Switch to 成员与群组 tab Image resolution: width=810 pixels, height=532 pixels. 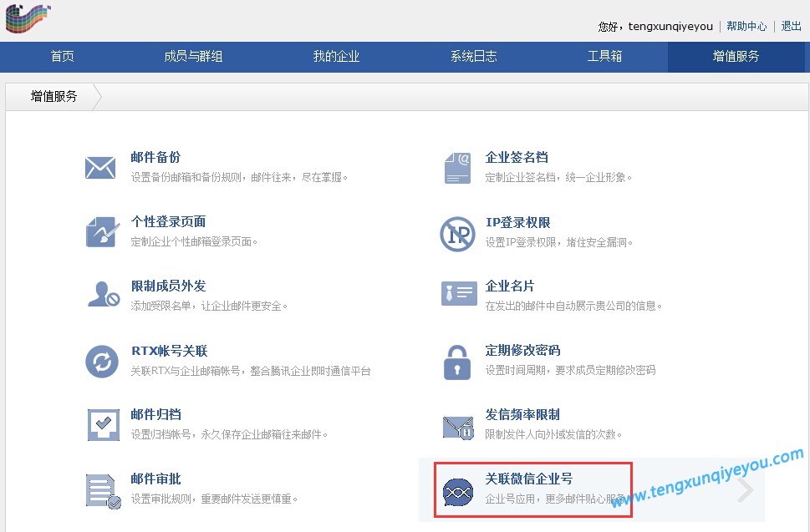coord(193,56)
